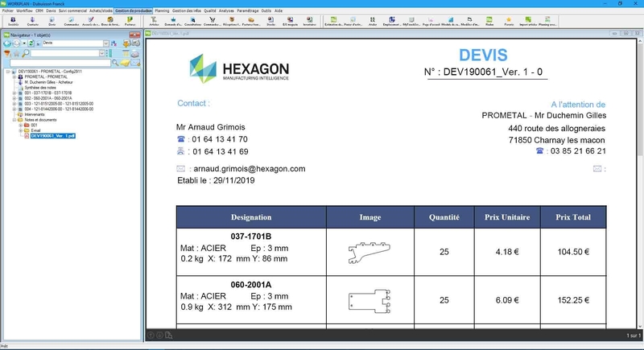Collapse the DEV190061 - PROMETAL root node
The image size is (644, 350).
click(x=7, y=71)
